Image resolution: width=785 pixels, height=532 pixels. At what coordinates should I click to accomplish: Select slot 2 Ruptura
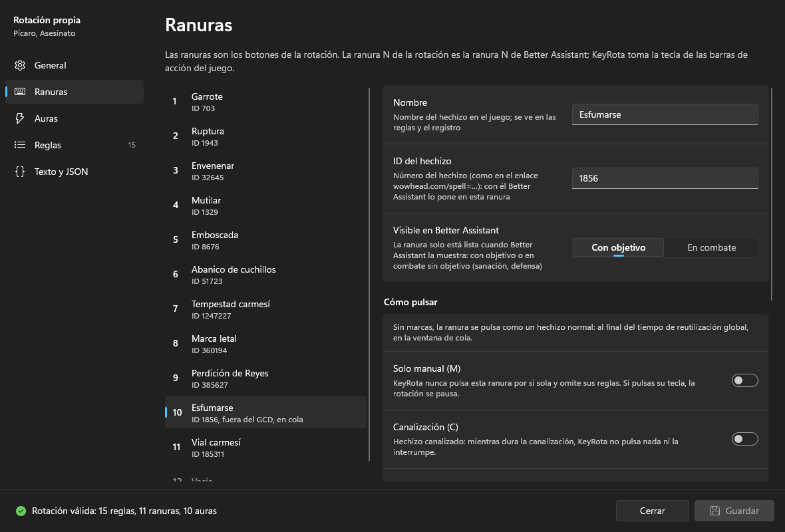[266, 136]
